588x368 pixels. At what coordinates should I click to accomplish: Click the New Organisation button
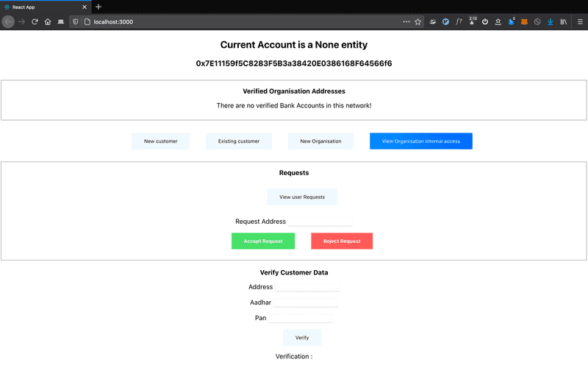320,141
